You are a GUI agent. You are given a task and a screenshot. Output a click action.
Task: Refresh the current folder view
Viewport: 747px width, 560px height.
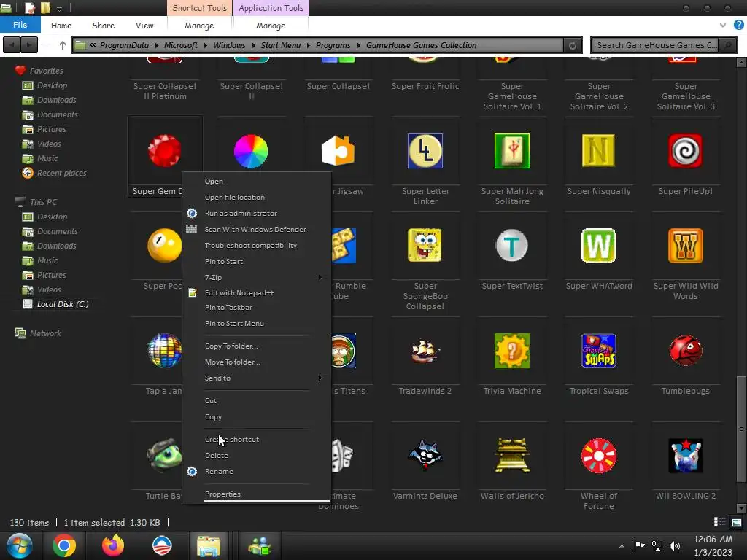tap(573, 45)
